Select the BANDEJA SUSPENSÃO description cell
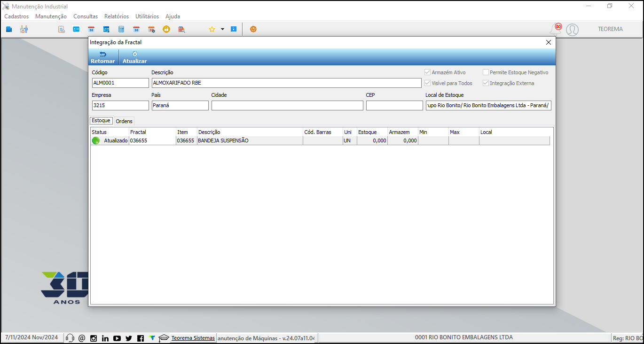The height and width of the screenshot is (344, 644). click(250, 141)
